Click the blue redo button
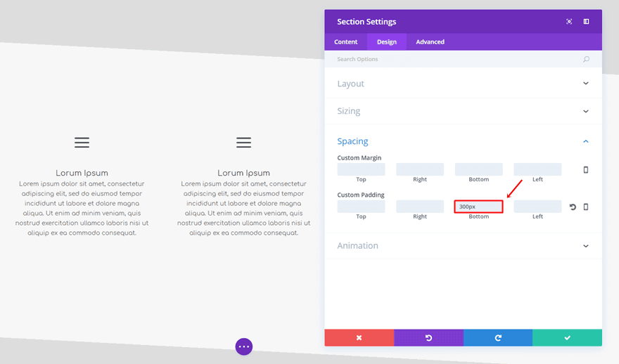Viewport: 619px width, 364px height. pyautogui.click(x=498, y=337)
